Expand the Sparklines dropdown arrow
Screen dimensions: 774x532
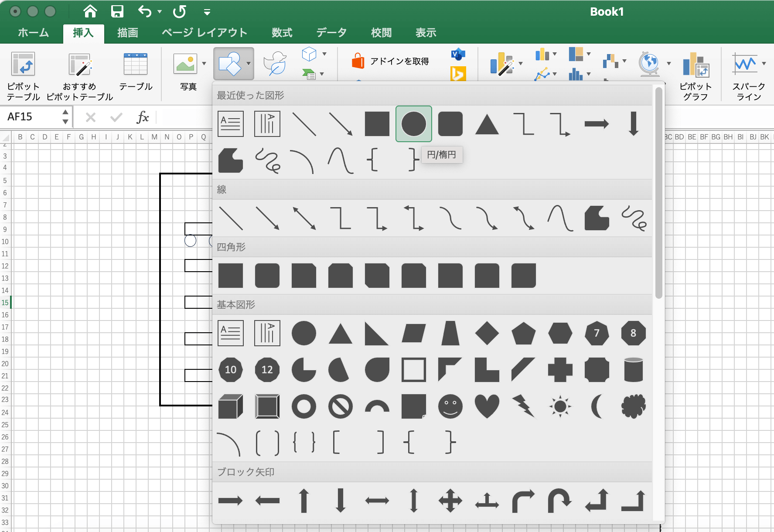764,64
